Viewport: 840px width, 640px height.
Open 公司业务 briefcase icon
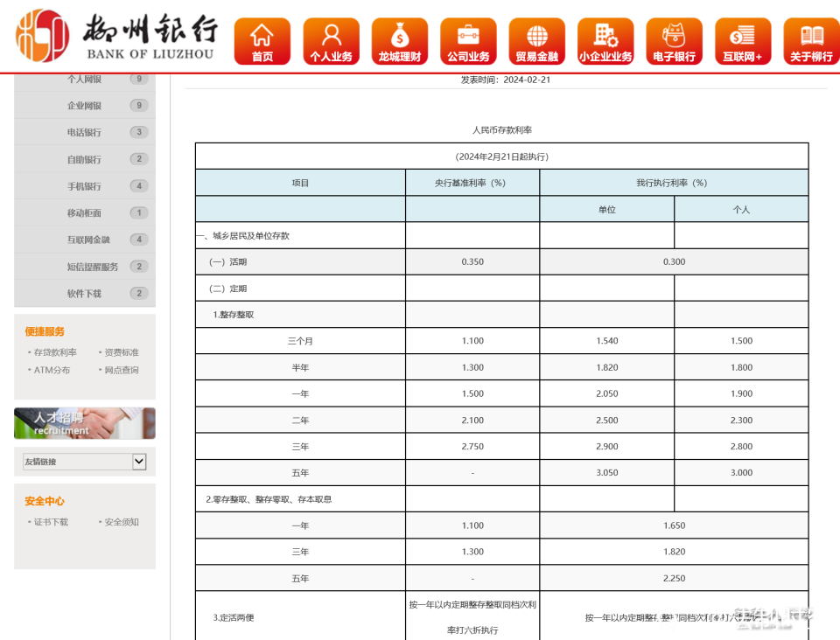click(468, 41)
